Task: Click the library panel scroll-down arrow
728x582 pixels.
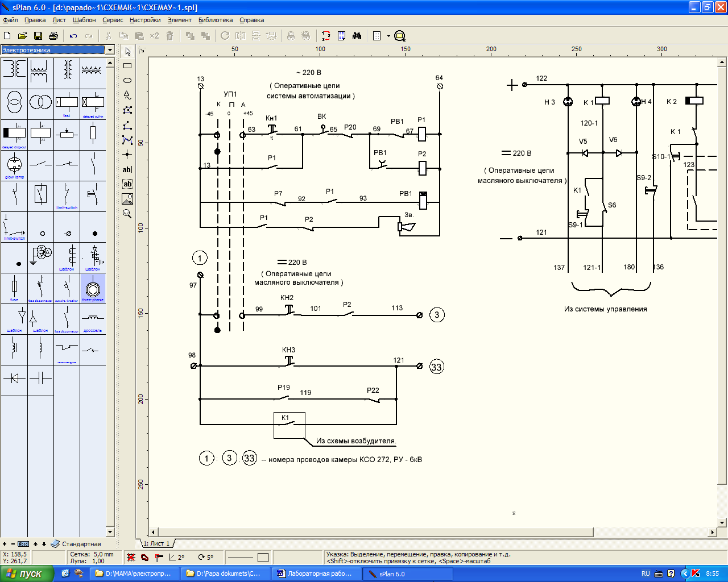Action: (110, 533)
